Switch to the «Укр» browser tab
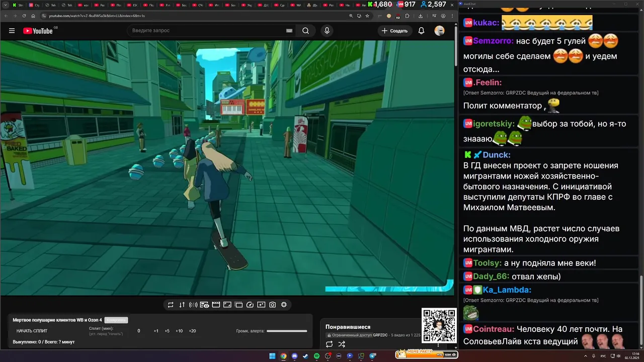This screenshot has height=362, width=644. pyautogui.click(x=248, y=5)
